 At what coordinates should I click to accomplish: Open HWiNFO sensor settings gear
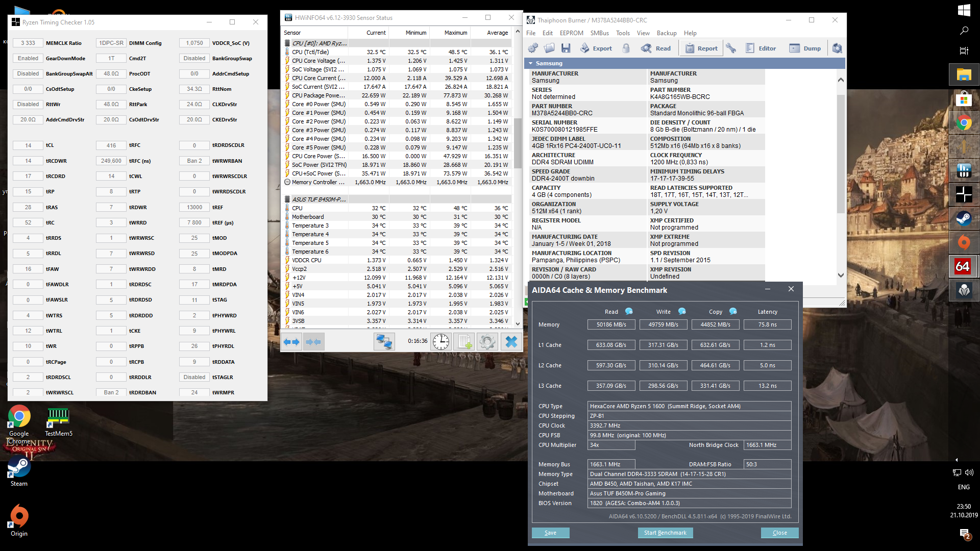click(x=487, y=342)
